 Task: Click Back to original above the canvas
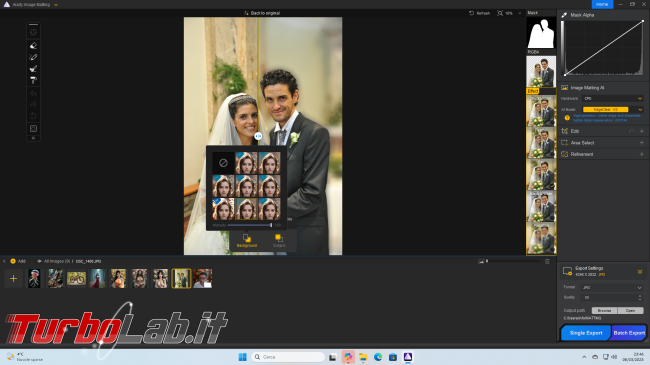[x=262, y=13]
